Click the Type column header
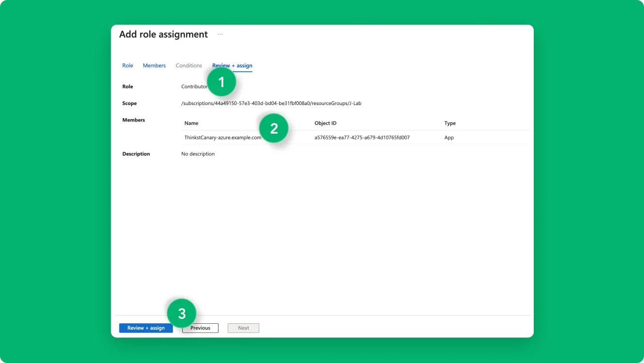The width and height of the screenshot is (644, 363). click(x=450, y=123)
